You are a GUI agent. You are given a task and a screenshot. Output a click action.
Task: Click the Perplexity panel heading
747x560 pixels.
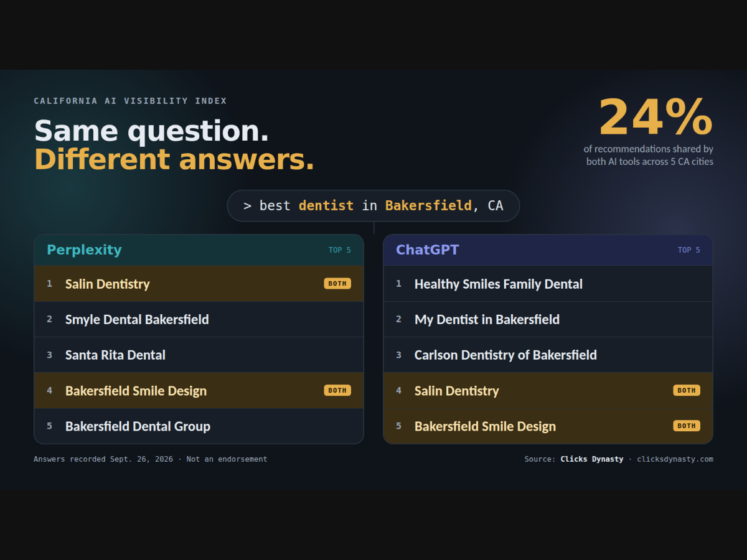pyautogui.click(x=84, y=250)
